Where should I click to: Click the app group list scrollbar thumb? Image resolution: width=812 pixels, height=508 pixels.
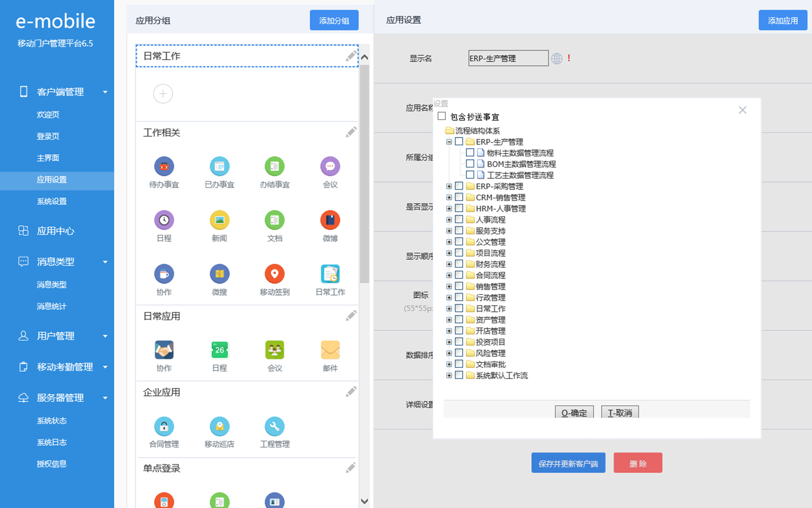click(364, 175)
